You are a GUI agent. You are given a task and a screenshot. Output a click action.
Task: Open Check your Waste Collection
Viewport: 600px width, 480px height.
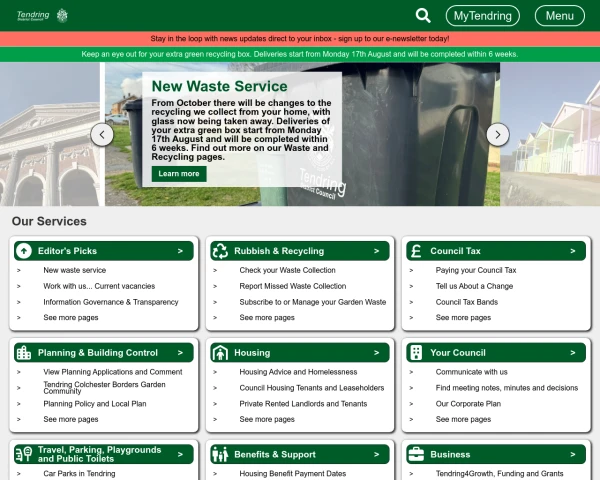pos(287,270)
